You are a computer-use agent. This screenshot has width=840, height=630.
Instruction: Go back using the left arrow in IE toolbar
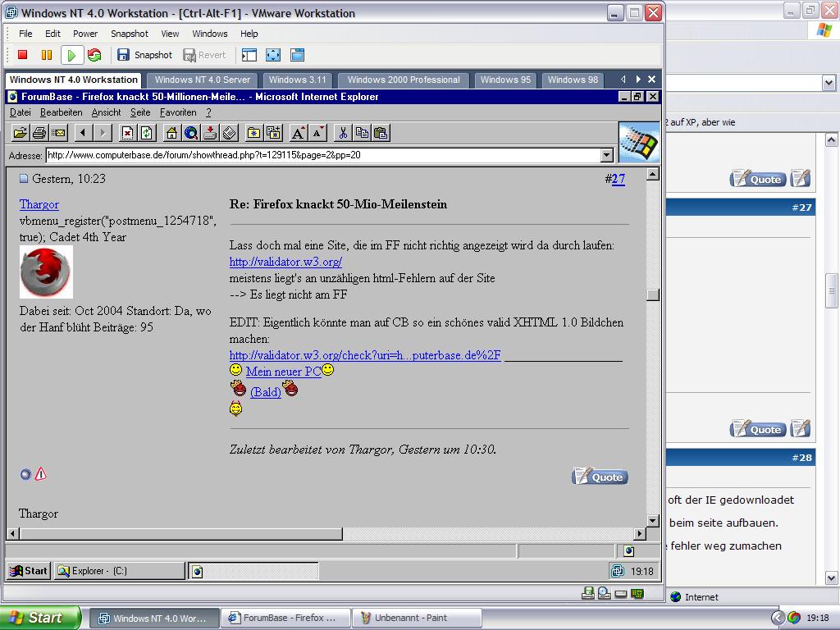[83, 133]
